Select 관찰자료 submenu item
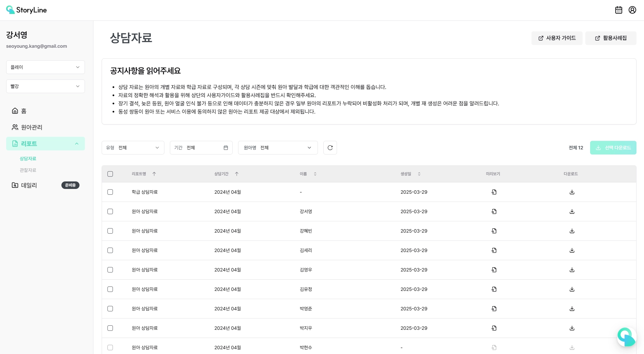 pos(28,170)
